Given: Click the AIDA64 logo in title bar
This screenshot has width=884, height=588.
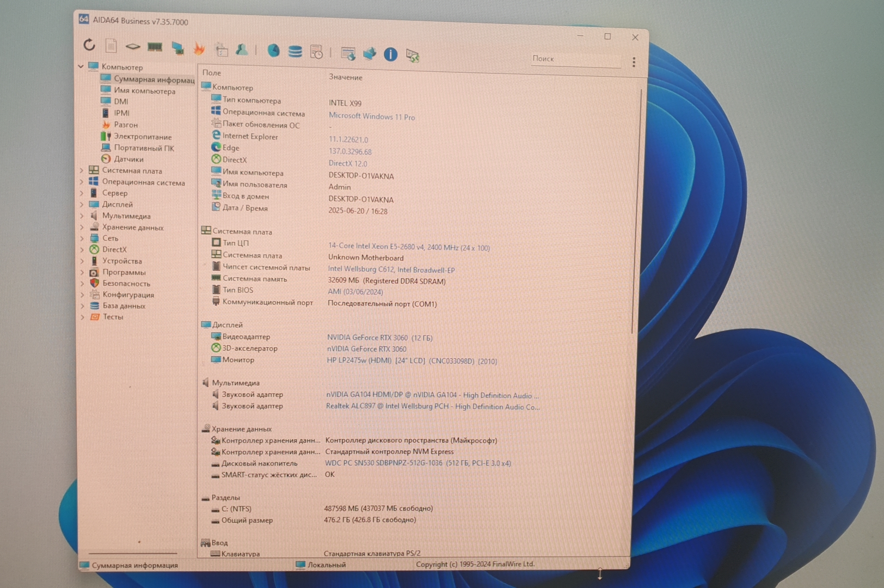Looking at the screenshot, I should click(84, 19).
